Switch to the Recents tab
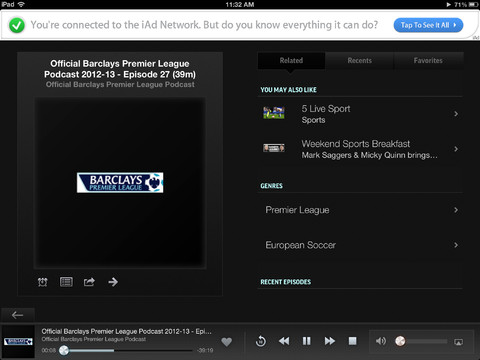 pos(359,61)
